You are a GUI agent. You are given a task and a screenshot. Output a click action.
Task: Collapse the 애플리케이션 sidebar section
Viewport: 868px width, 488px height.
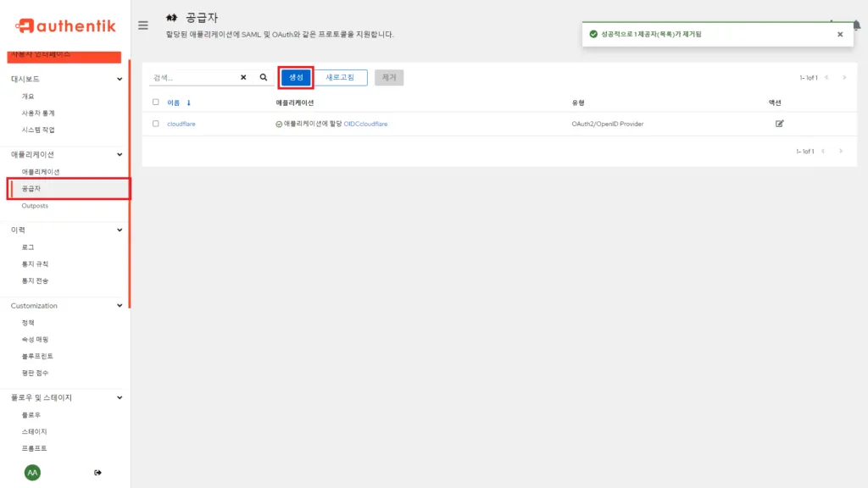pos(121,155)
